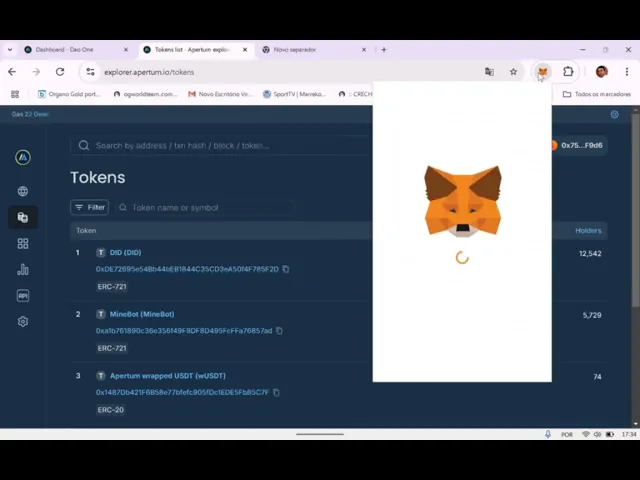Open the apps grid in bookmarks bar
Image resolution: width=640 pixels, height=480 pixels.
pos(15,94)
